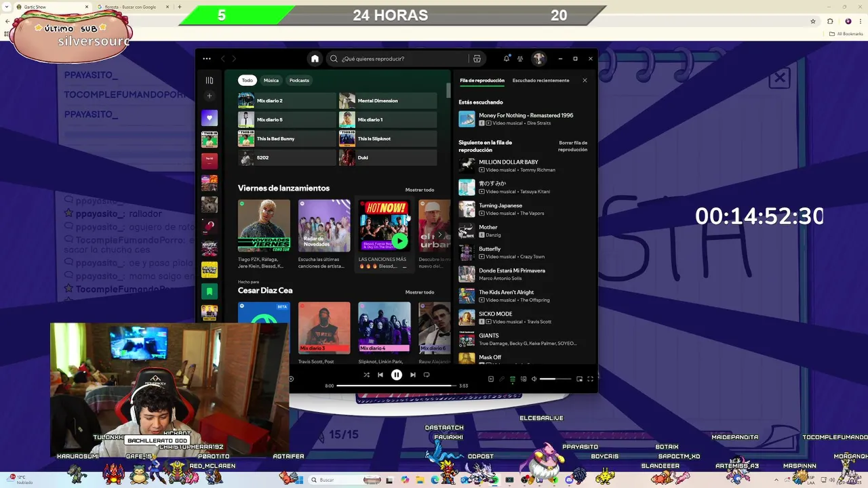Screen dimensions: 868x488
Task: Select 'Donde Estará Mi Primavera' in queue
Action: 524,274
